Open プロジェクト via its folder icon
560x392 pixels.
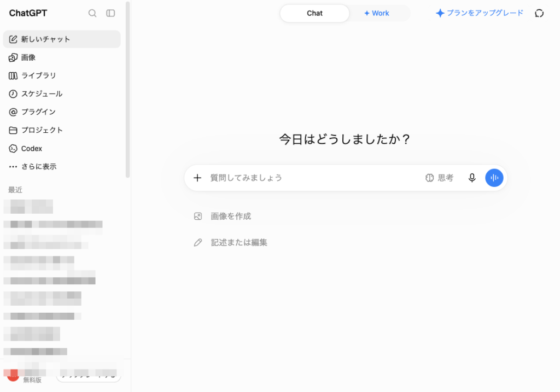tap(13, 130)
